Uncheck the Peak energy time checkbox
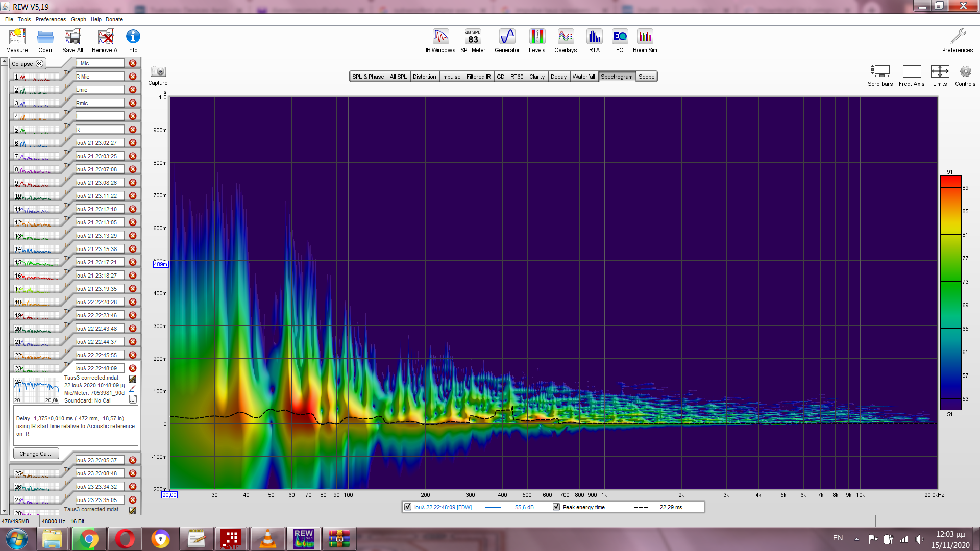The height and width of the screenshot is (551, 980). [556, 507]
